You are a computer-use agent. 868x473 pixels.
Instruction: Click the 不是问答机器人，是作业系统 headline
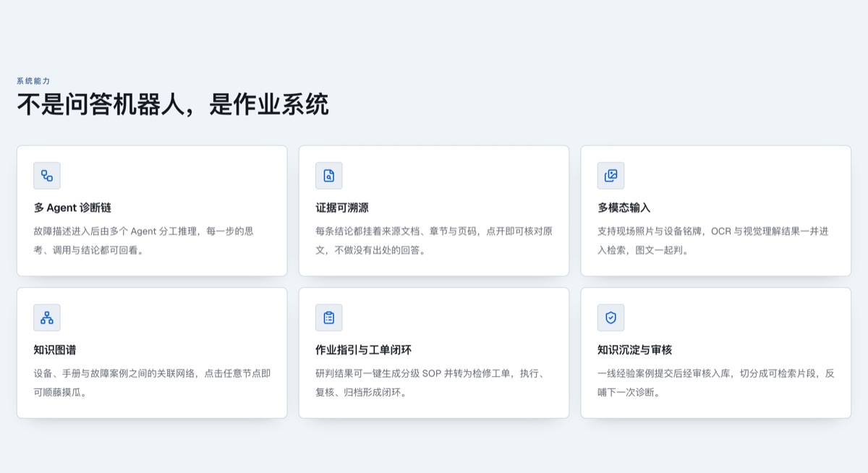pos(173,105)
